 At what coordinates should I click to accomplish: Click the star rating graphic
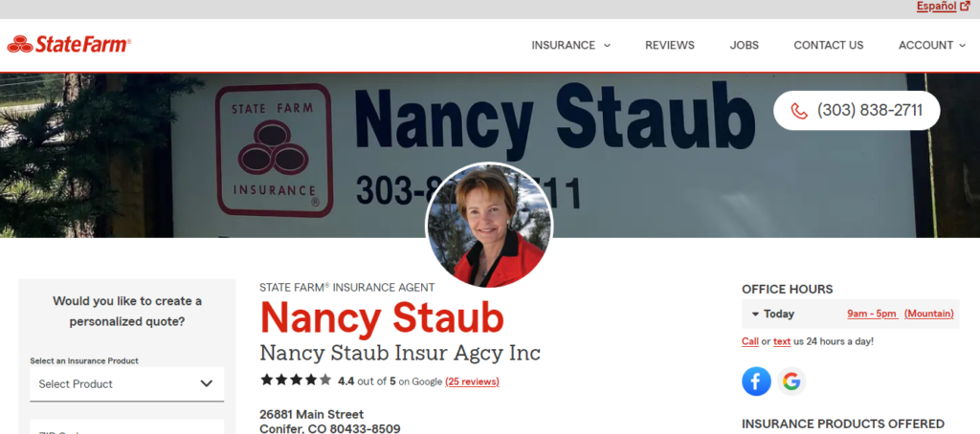[x=297, y=380]
